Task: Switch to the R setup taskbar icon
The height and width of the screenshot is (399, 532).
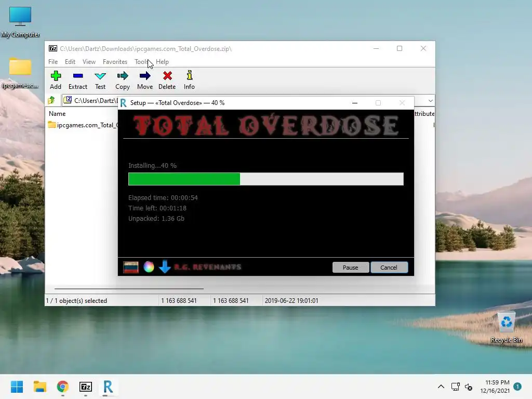Action: pos(108,387)
